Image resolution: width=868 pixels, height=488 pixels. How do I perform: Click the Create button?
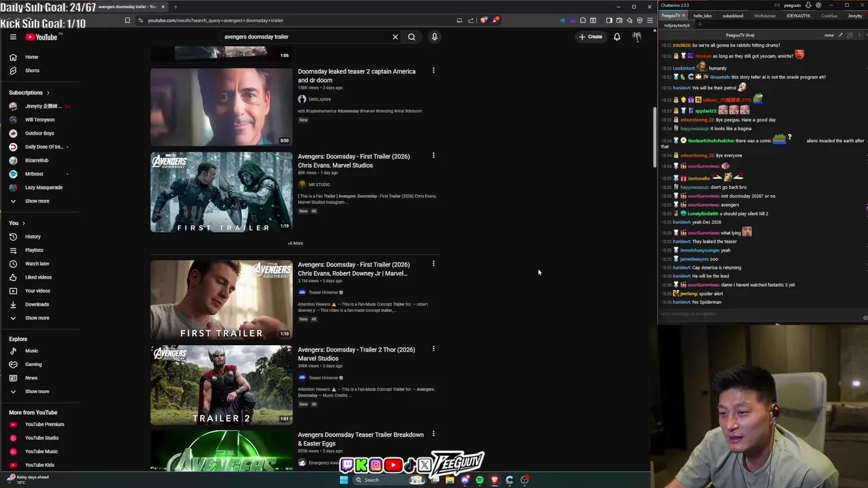pyautogui.click(x=591, y=37)
